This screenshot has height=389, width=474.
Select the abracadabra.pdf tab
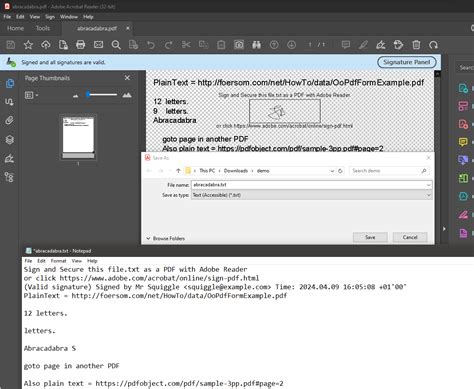(x=97, y=29)
